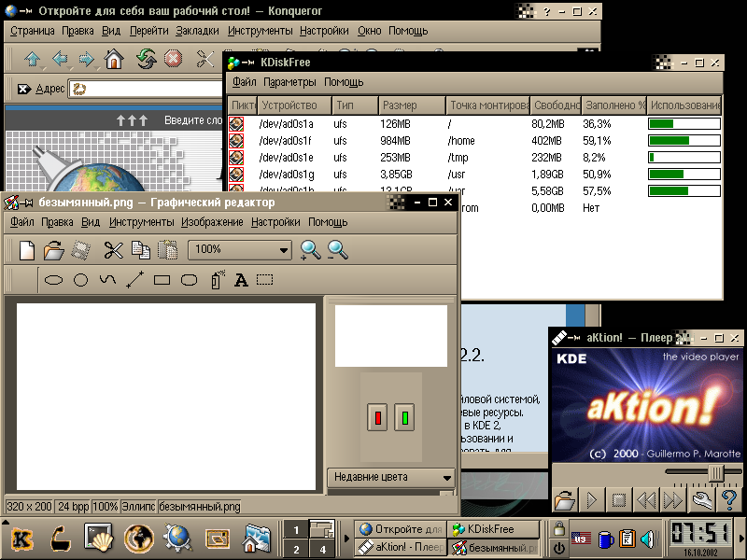This screenshot has height=560, width=747.
Task: Go back with Konqueror's Back arrow
Action: (x=60, y=60)
